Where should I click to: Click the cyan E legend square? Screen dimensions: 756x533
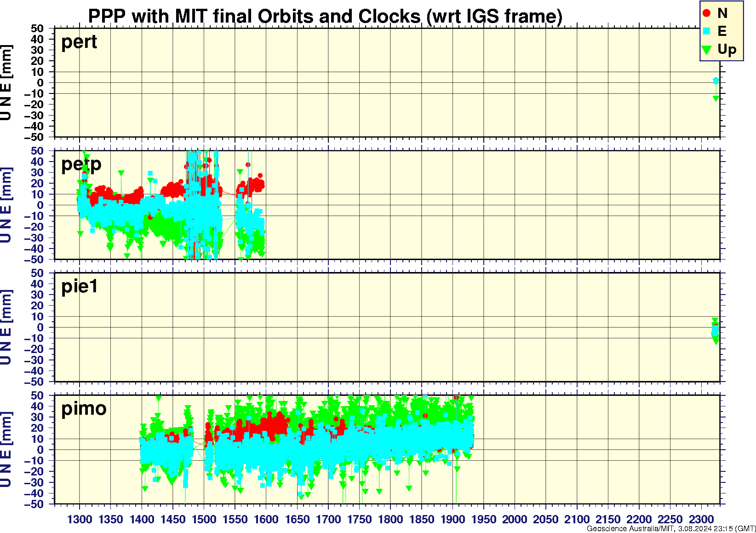[707, 31]
